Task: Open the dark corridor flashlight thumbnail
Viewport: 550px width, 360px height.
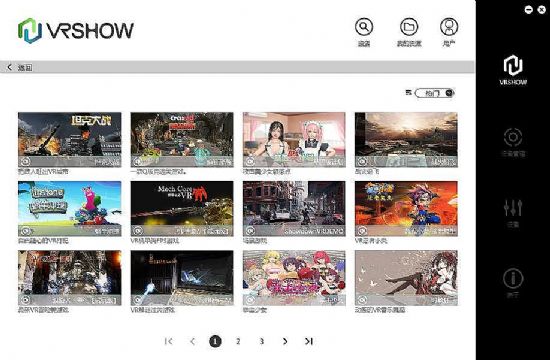Action: click(182, 278)
